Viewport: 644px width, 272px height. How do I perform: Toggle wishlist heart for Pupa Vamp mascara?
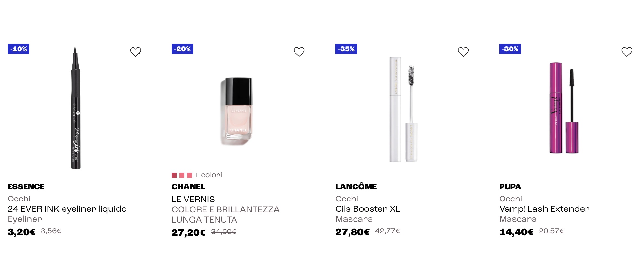627,51
